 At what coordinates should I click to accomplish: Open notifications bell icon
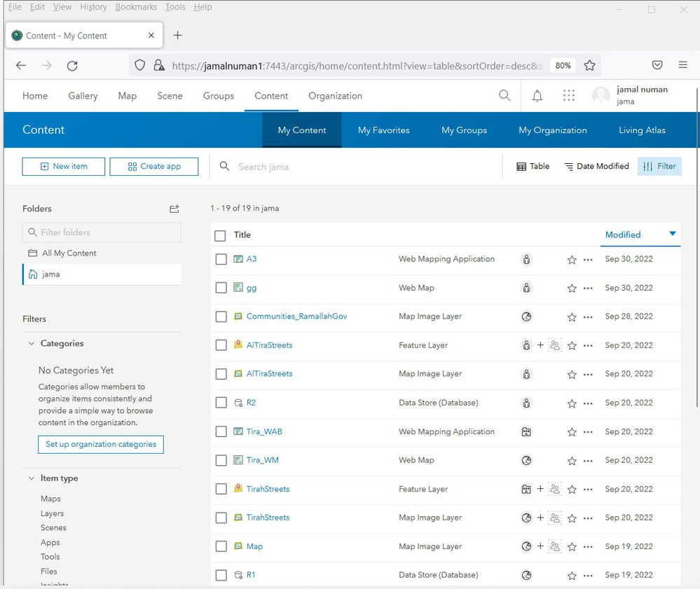(537, 95)
